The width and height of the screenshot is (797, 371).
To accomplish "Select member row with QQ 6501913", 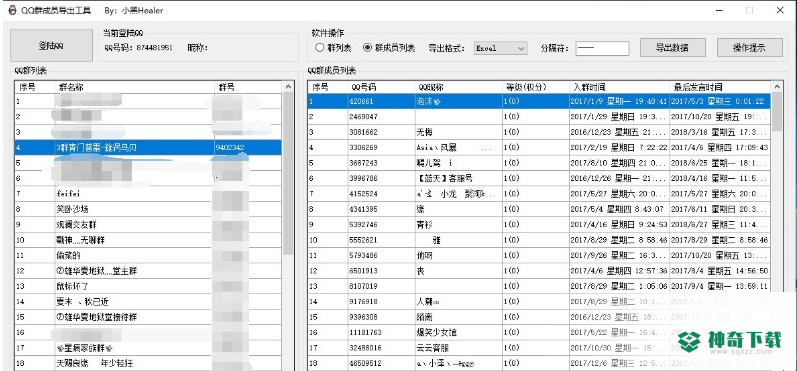I will 539,271.
